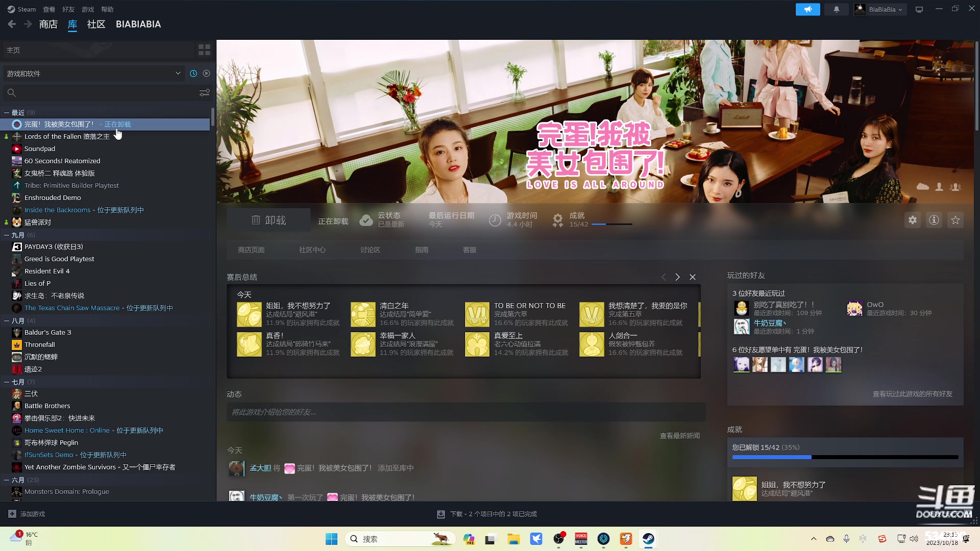980x551 pixels.
Task: Open the 查看 menu
Action: tap(49, 9)
